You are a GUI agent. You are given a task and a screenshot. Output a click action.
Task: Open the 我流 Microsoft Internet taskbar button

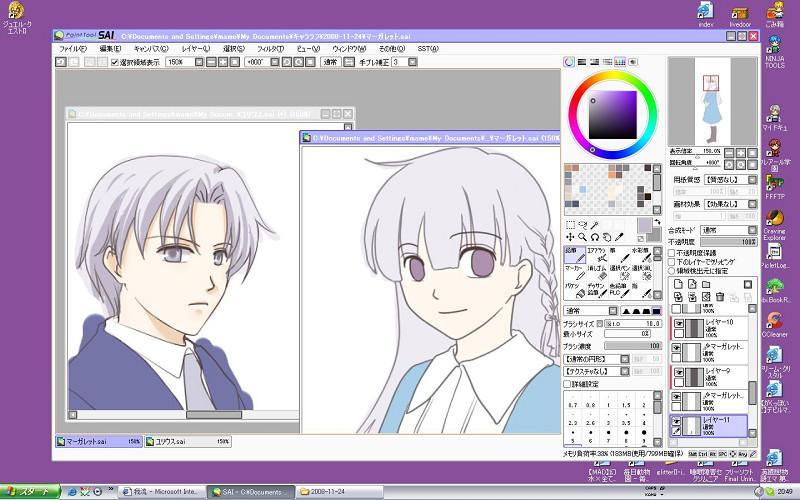162,492
